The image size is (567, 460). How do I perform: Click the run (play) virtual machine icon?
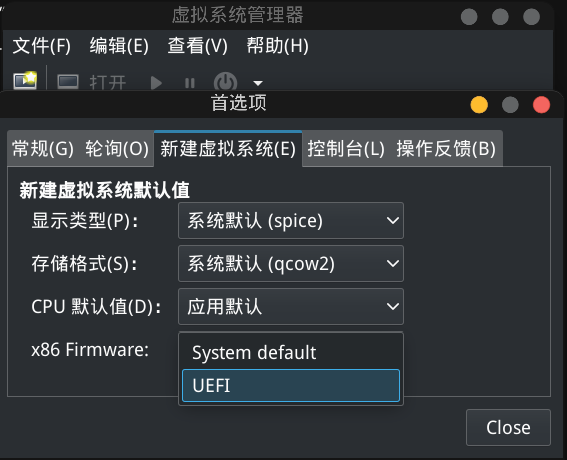156,83
